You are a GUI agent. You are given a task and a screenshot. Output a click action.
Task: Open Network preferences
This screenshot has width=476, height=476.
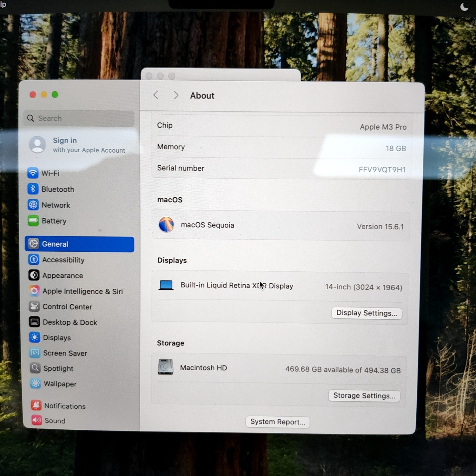pyautogui.click(x=56, y=205)
